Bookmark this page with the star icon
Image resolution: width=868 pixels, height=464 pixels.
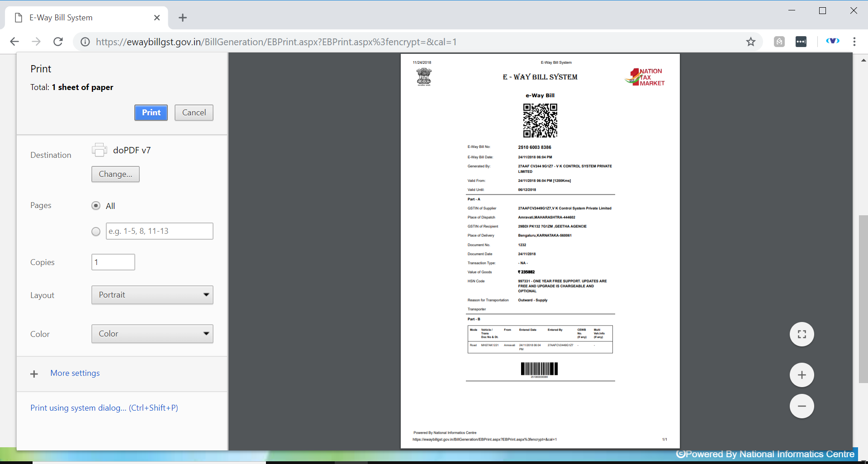point(751,42)
